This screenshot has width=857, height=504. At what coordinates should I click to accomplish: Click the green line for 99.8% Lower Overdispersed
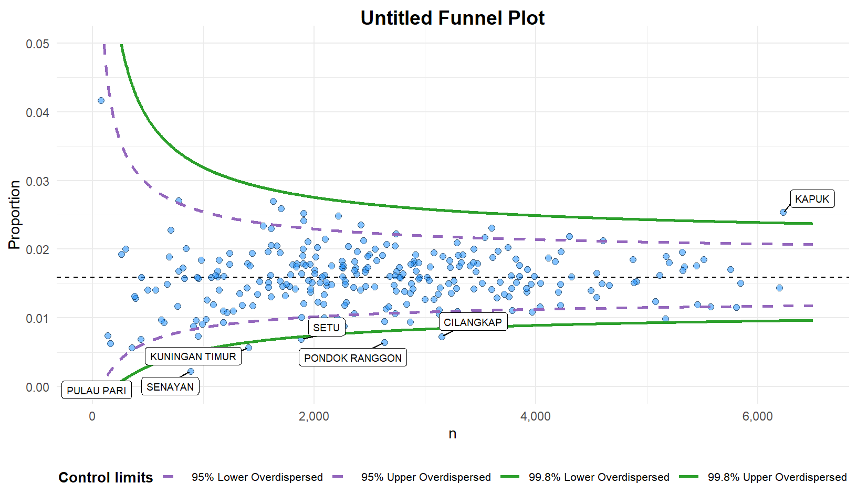coord(509,477)
